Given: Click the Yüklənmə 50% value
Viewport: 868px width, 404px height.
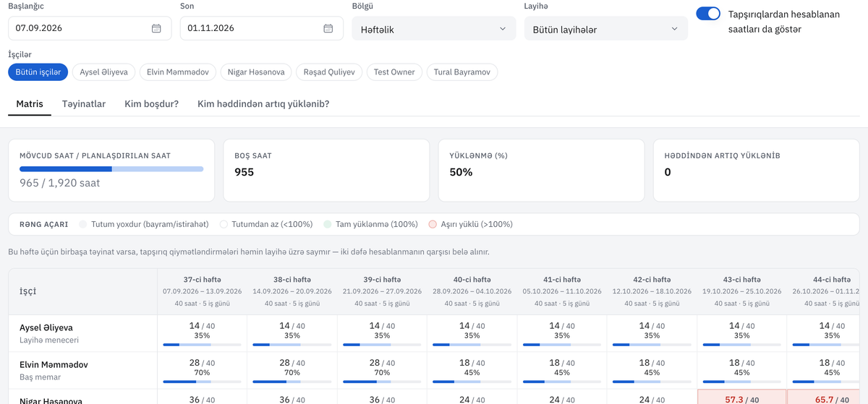Looking at the screenshot, I should click(x=461, y=172).
